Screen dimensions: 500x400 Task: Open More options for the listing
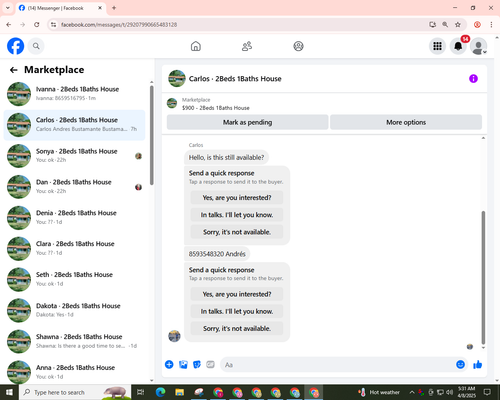406,122
